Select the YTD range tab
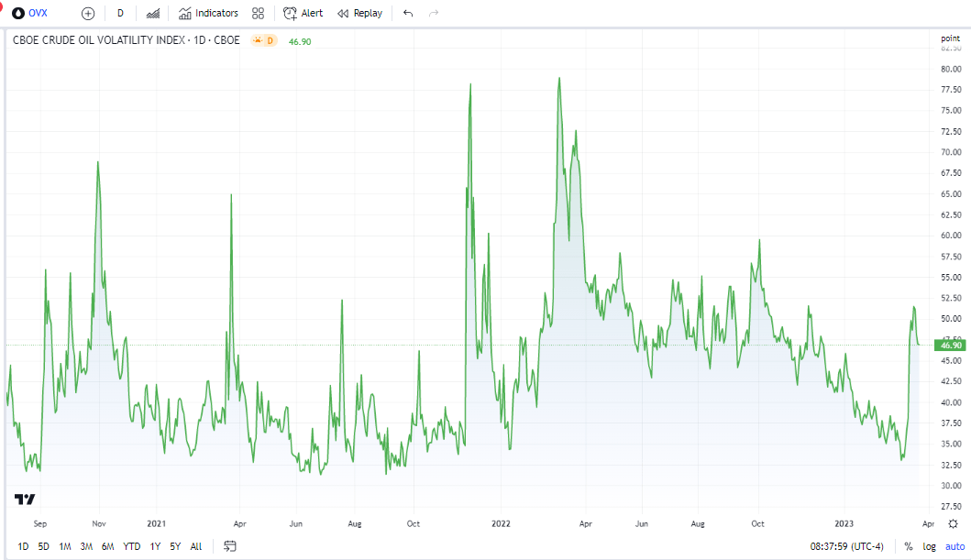The height and width of the screenshot is (560, 971). tap(130, 545)
